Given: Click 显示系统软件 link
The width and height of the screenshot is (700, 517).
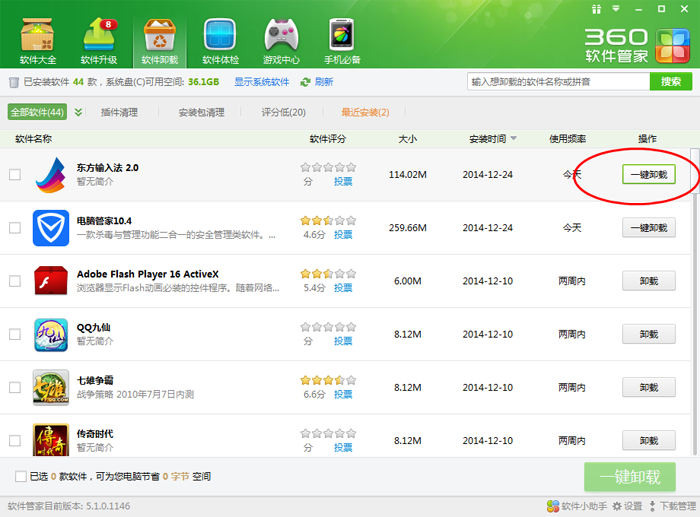Looking at the screenshot, I should [261, 82].
